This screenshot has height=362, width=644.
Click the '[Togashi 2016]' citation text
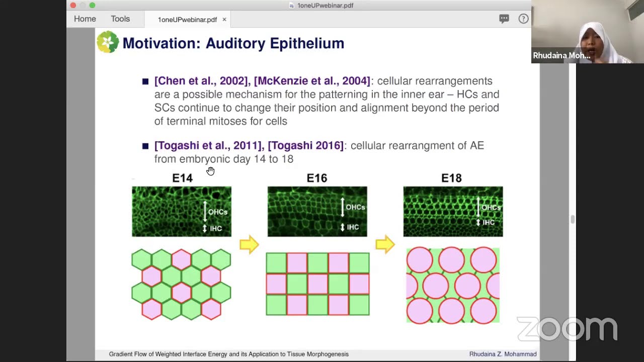coord(306,145)
